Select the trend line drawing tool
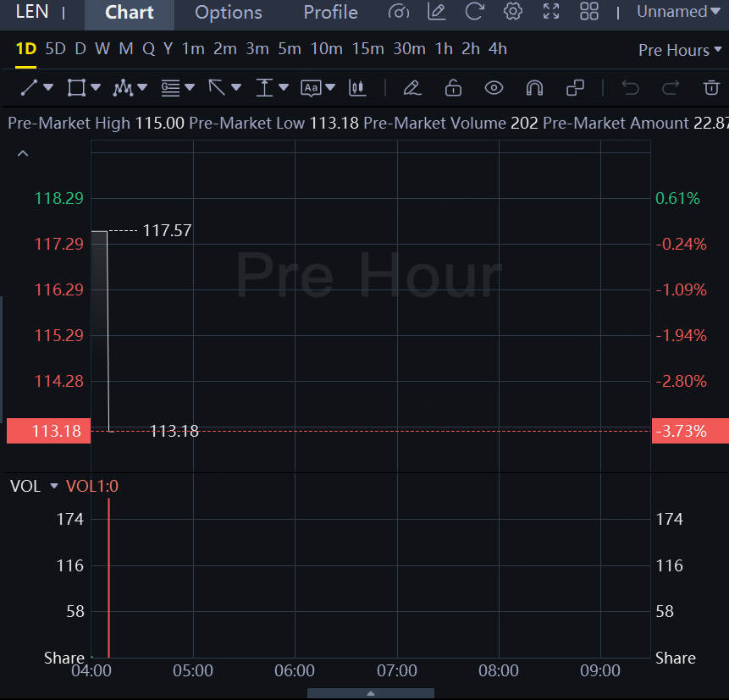This screenshot has width=729, height=700. tap(30, 87)
